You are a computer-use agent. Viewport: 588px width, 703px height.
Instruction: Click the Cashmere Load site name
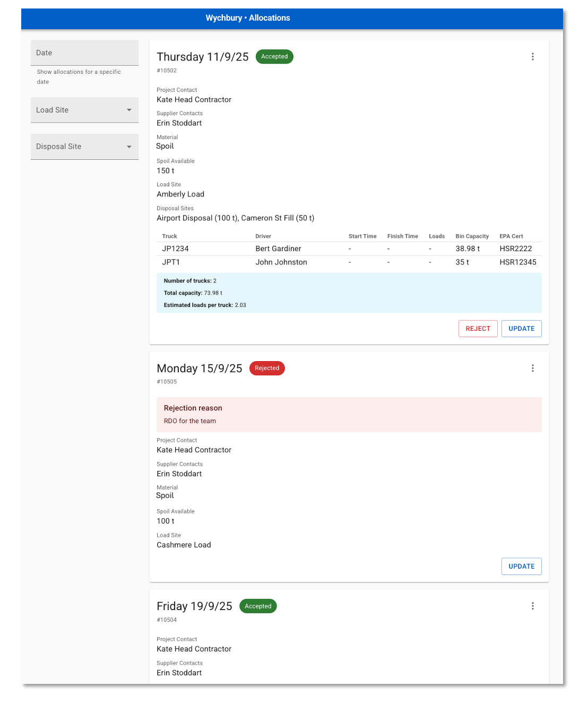click(184, 545)
